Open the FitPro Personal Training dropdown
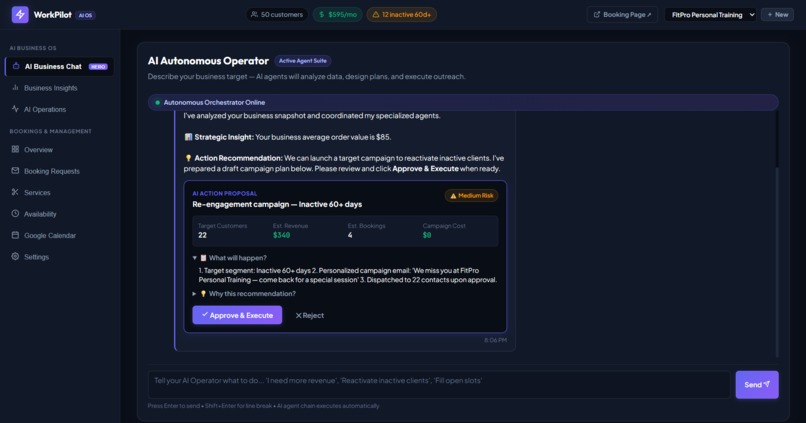 (711, 14)
